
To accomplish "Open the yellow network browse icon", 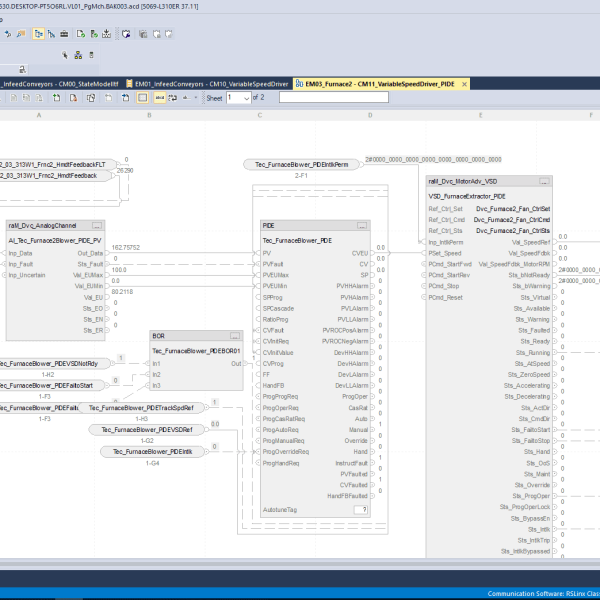I will click(x=78, y=55).
